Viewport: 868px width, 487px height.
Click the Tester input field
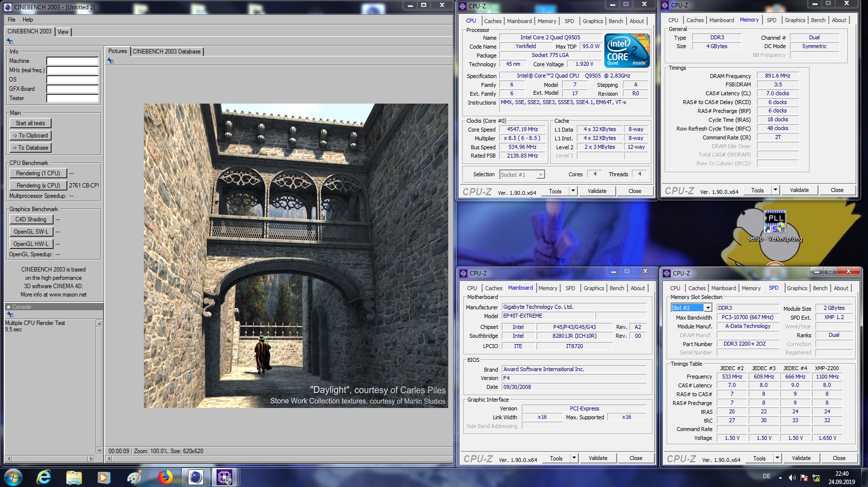pos(73,99)
